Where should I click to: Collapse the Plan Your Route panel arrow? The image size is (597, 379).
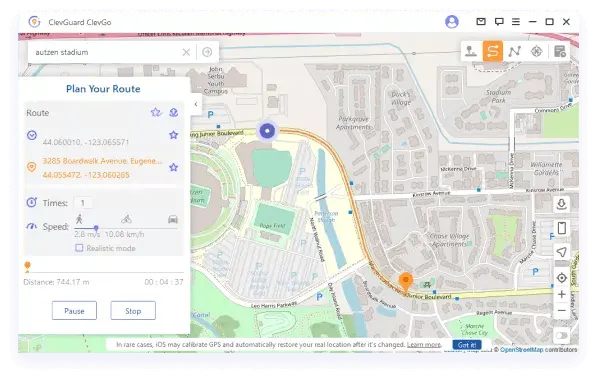196,104
